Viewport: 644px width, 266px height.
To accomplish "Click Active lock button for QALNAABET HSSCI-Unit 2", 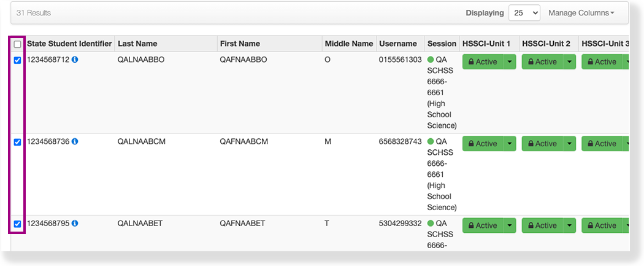I will click(542, 225).
